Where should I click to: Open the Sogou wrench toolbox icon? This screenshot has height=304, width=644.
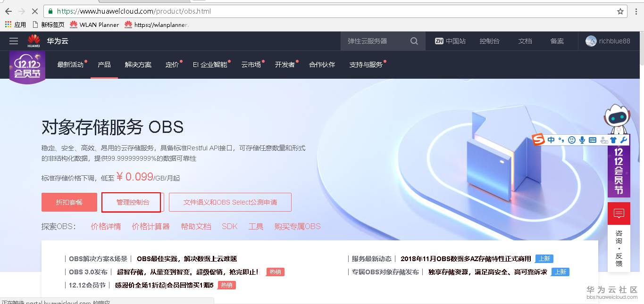pos(624,140)
